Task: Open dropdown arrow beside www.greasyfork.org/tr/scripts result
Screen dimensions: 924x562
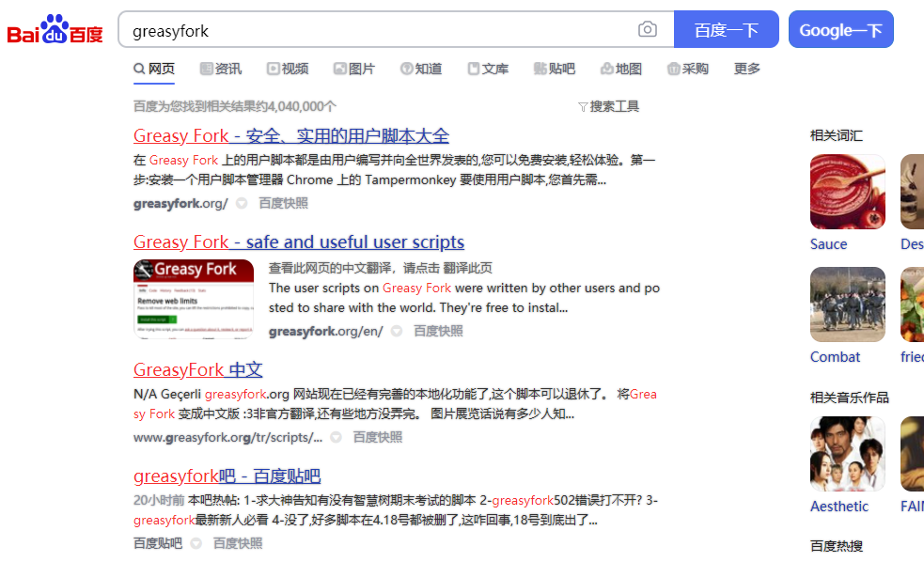Action: pos(336,437)
